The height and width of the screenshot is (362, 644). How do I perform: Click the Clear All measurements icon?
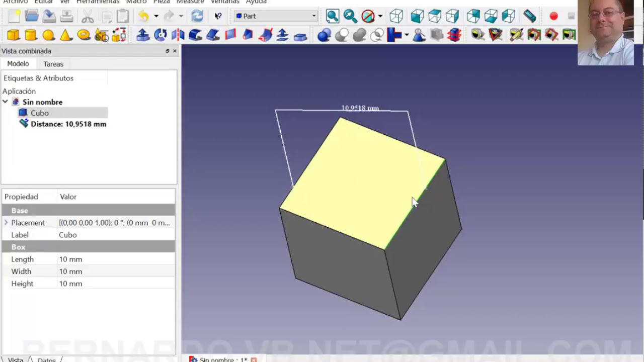tap(534, 35)
